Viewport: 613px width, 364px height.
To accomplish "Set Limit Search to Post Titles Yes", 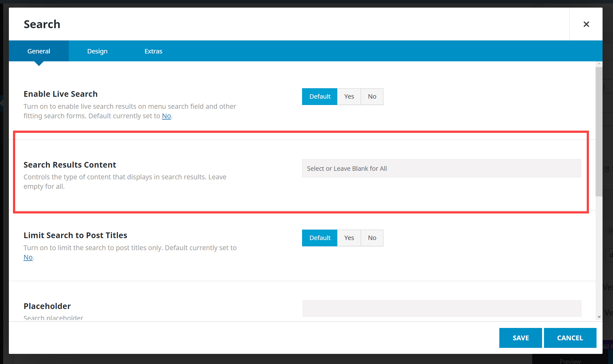I will [349, 238].
